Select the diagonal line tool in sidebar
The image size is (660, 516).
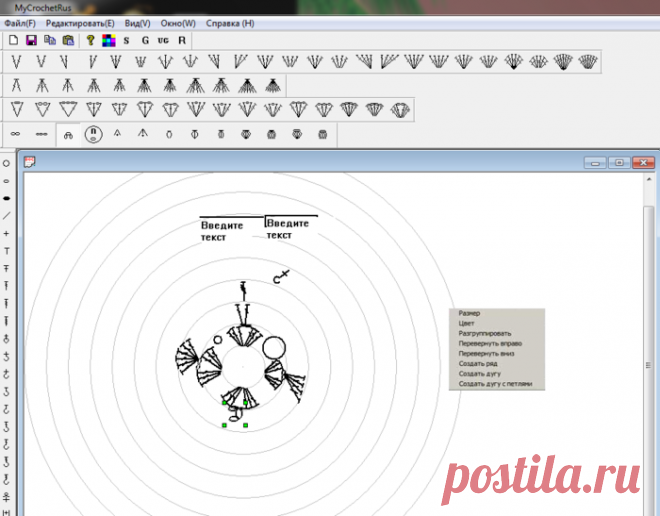[x=6, y=216]
